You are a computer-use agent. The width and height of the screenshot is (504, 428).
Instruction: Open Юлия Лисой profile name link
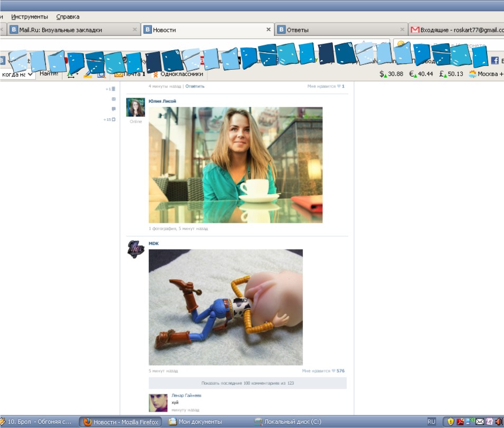(x=163, y=101)
